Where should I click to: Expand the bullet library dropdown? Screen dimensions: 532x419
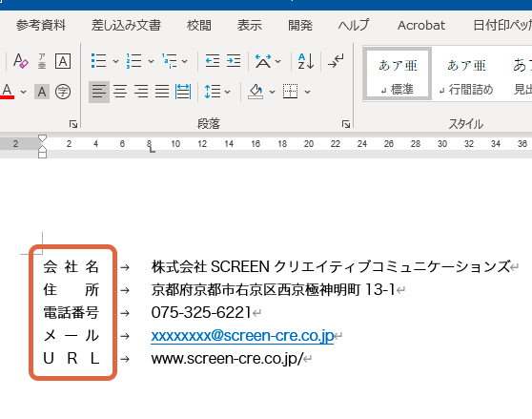[115, 61]
